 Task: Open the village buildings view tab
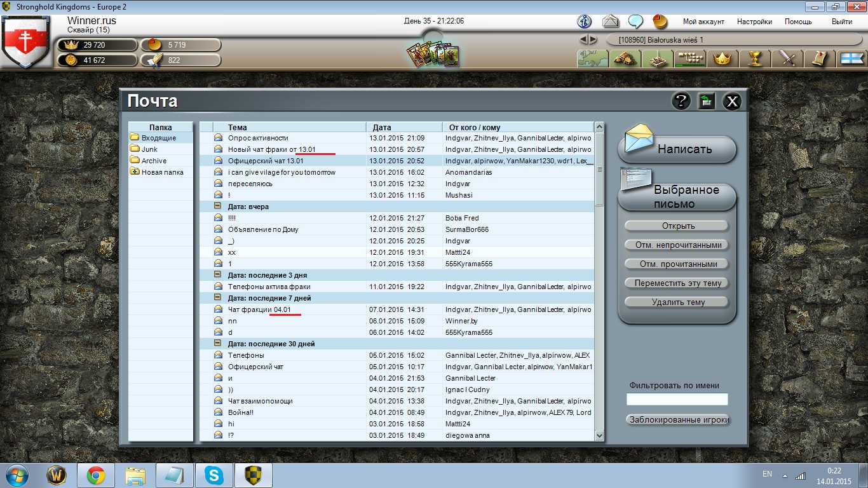click(x=625, y=58)
